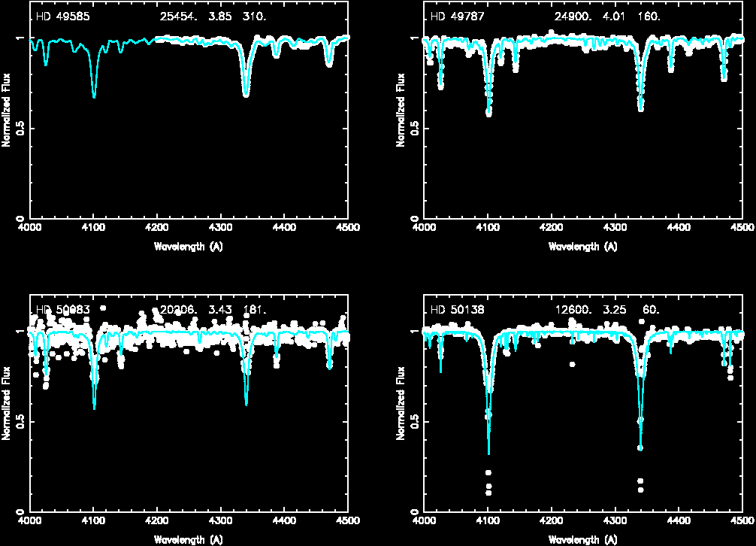Click the Wavelength axis title under HD 49585 plot
Screen dimensions: 756x546
point(188,247)
